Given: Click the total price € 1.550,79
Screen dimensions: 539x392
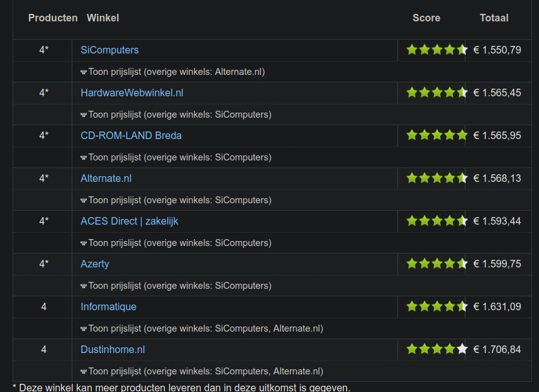Looking at the screenshot, I should [497, 50].
